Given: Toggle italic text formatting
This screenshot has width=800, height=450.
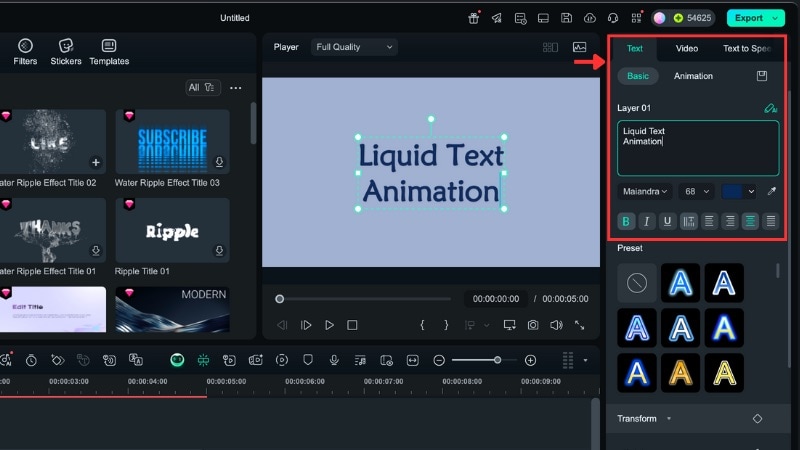Looking at the screenshot, I should 646,221.
